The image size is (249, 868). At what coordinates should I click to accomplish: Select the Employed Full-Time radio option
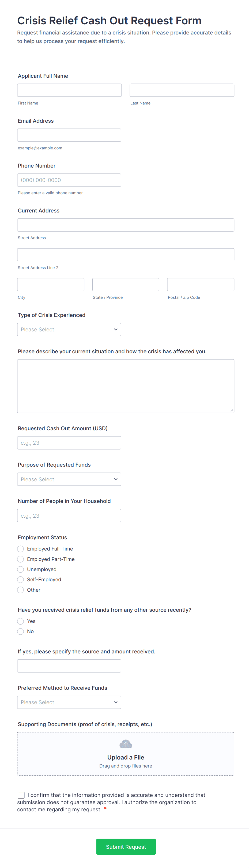(21, 549)
